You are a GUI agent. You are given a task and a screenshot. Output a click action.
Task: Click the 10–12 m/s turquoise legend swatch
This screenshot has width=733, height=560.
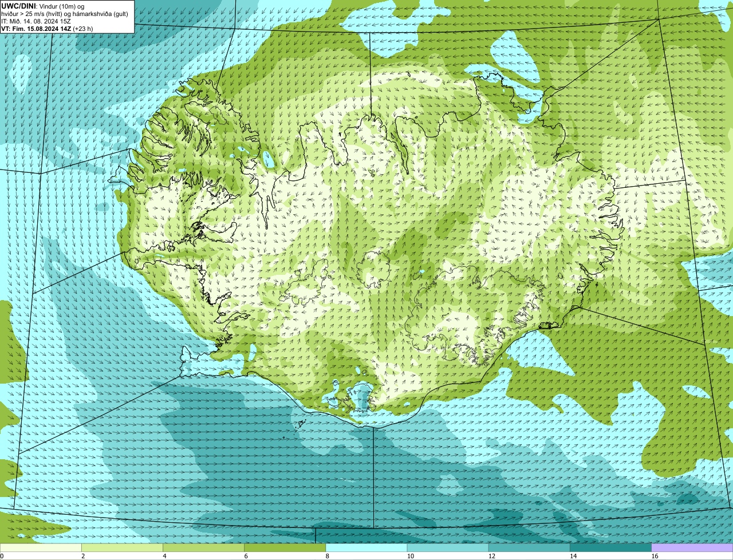point(448,547)
